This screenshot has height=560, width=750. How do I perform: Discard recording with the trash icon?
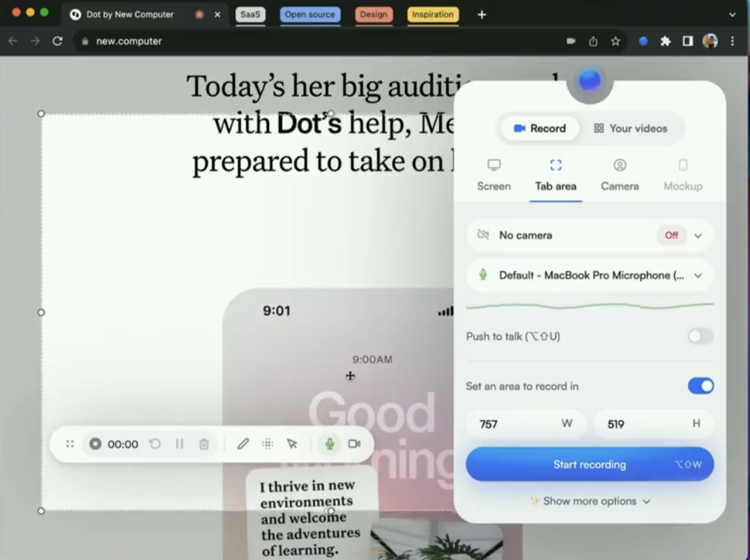tap(204, 444)
